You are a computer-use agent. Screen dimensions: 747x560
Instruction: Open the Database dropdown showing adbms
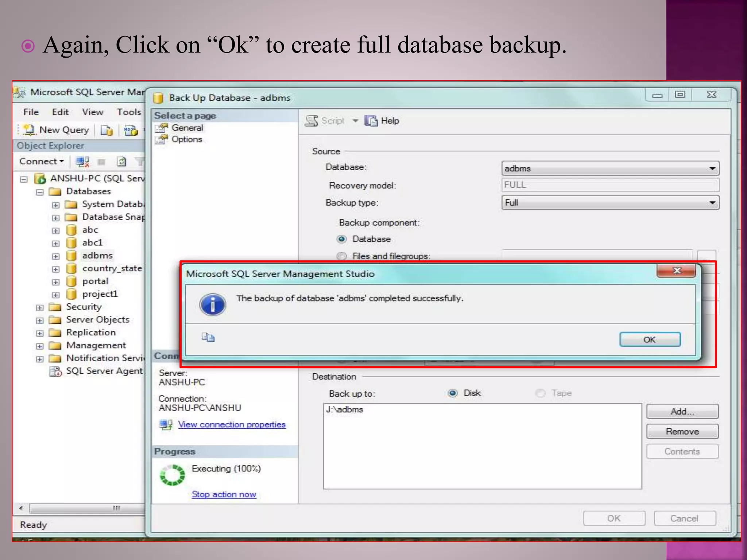point(610,168)
